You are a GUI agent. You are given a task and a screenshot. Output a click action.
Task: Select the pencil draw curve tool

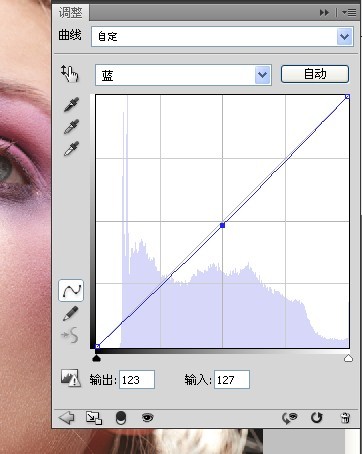tap(71, 314)
